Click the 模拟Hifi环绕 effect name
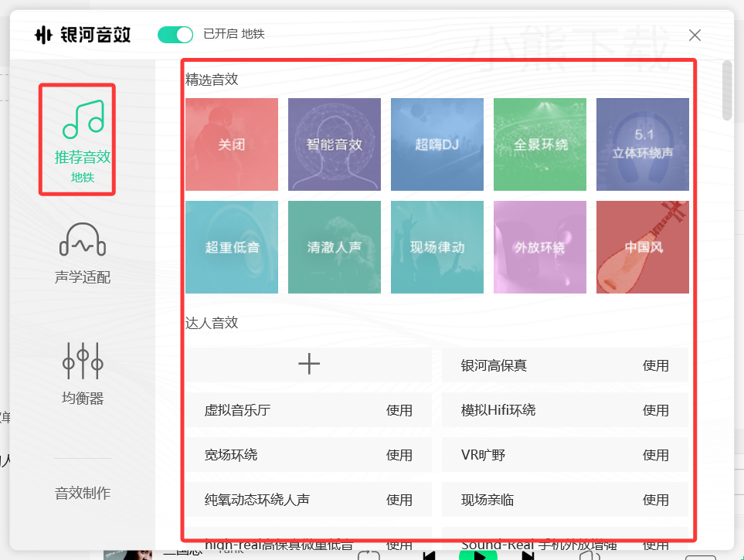 [x=498, y=410]
